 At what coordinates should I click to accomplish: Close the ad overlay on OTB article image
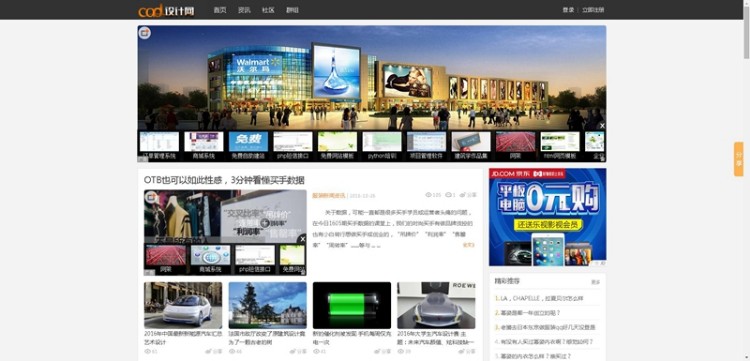coord(302,239)
